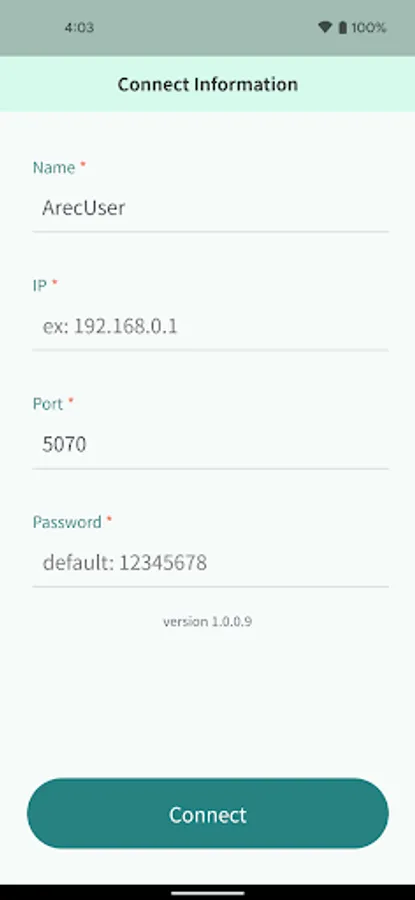Tap the Connect Information header title
415x900 pixels.
click(208, 84)
